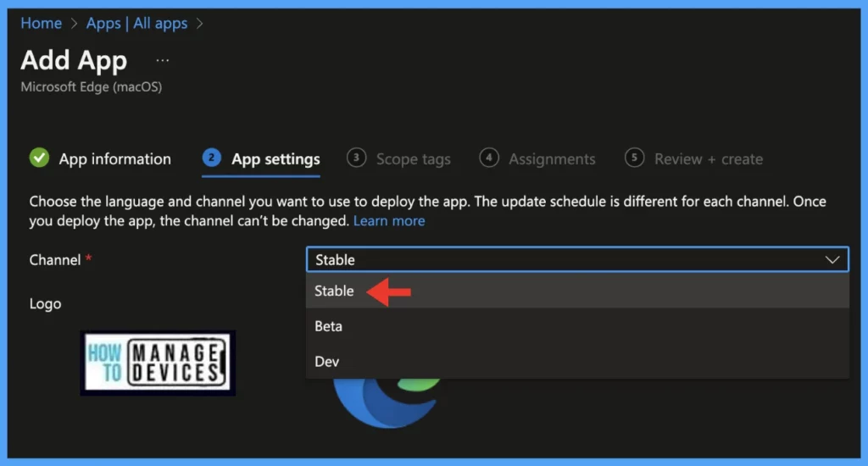Jump to the Assignments step
This screenshot has width=868, height=466.
click(x=552, y=159)
